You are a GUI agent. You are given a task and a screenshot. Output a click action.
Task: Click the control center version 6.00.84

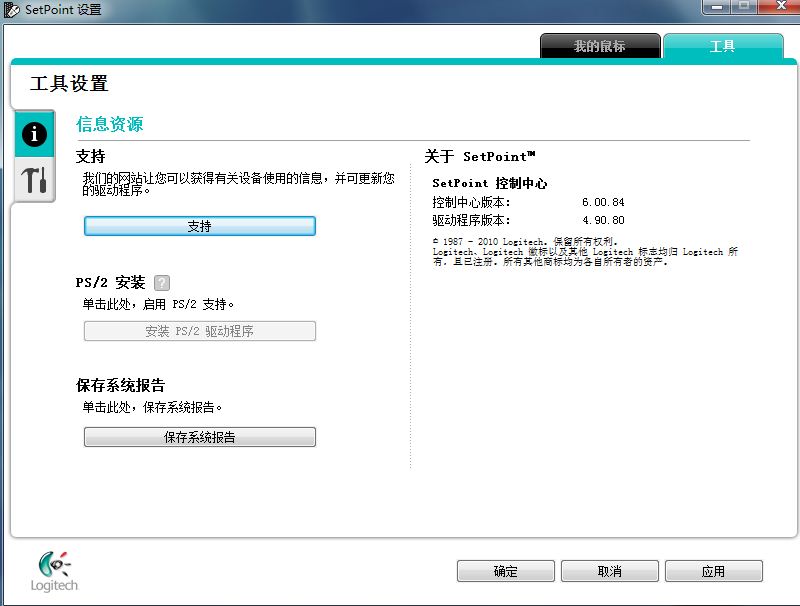click(x=603, y=202)
